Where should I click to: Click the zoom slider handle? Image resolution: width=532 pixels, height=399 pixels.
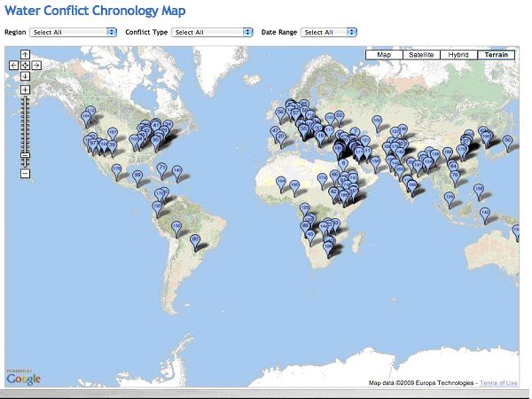[25, 155]
